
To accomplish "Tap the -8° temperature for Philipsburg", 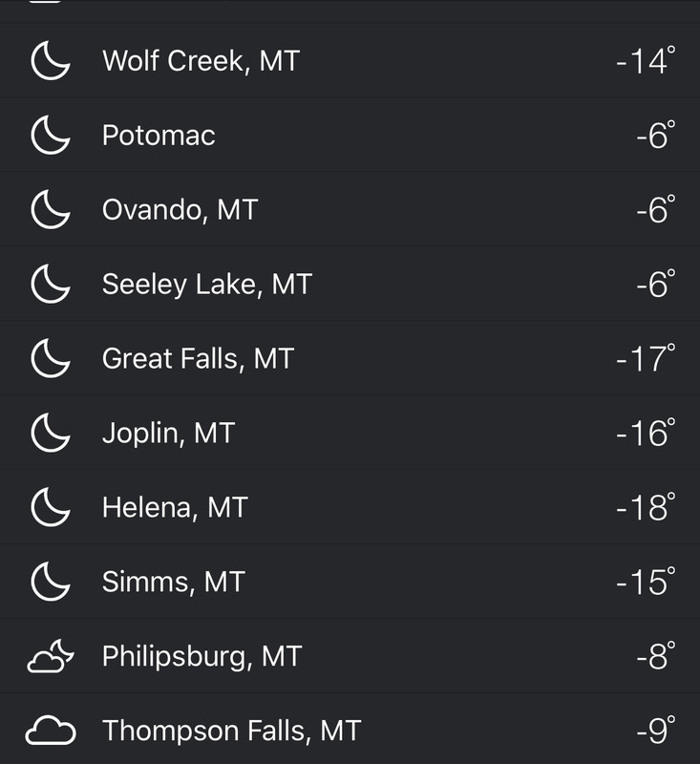I will (656, 656).
